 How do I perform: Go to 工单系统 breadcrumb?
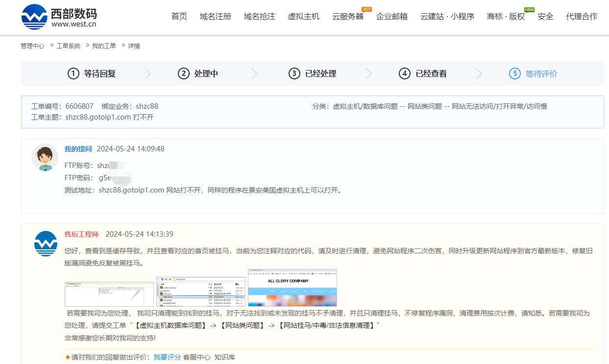(69, 46)
